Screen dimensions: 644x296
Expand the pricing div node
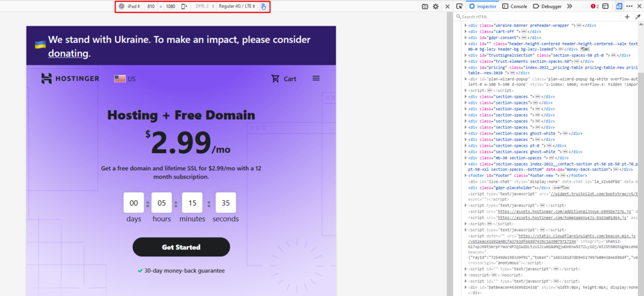(467, 67)
